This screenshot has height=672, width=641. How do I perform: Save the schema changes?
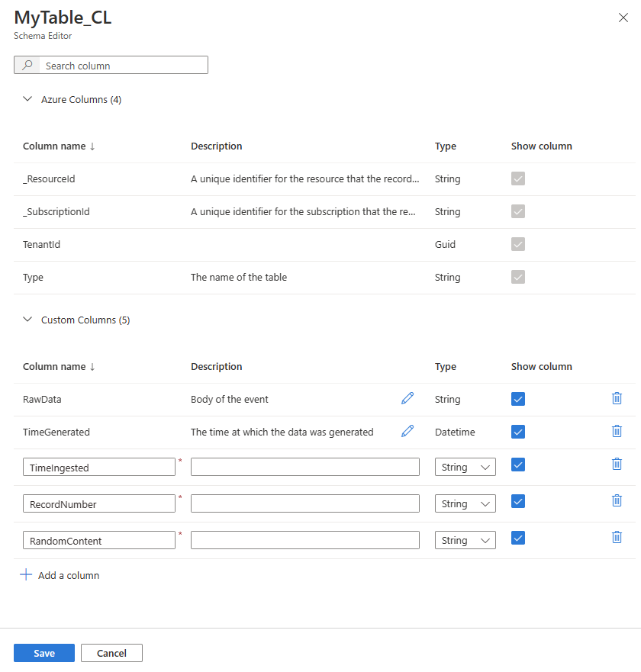[44, 653]
